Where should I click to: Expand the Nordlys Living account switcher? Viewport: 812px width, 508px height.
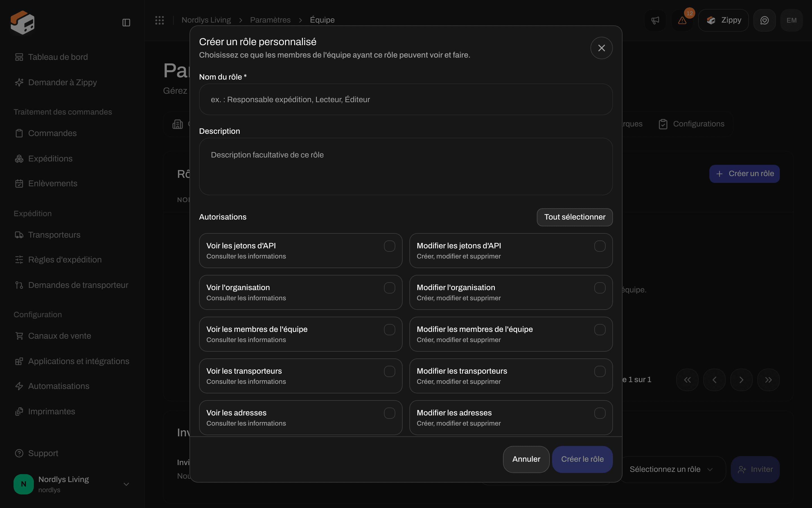72,484
